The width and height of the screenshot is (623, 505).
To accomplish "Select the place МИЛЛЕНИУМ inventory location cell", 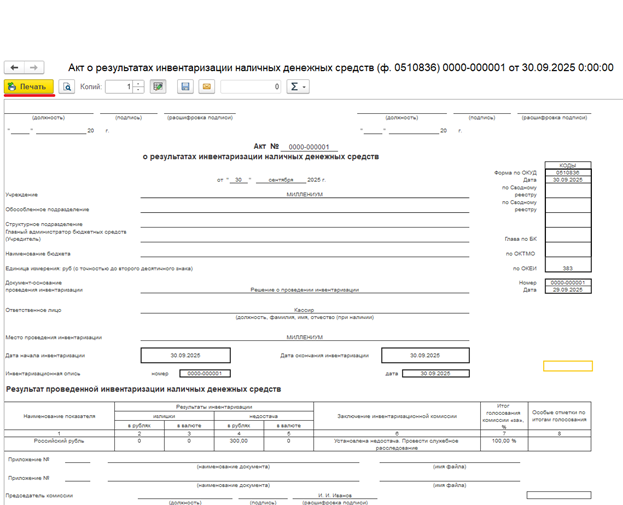I will pyautogui.click(x=304, y=337).
